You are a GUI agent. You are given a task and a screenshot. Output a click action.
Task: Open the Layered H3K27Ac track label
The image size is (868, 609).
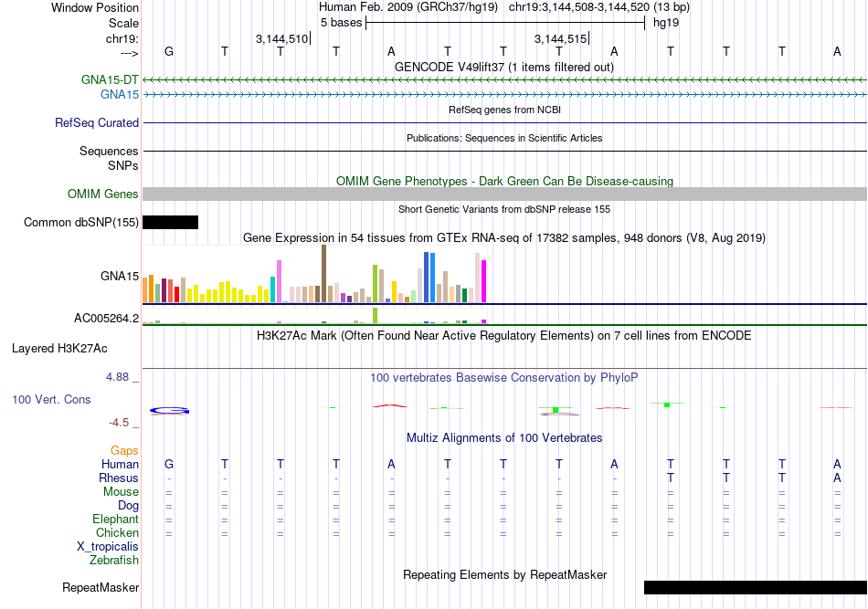point(59,349)
